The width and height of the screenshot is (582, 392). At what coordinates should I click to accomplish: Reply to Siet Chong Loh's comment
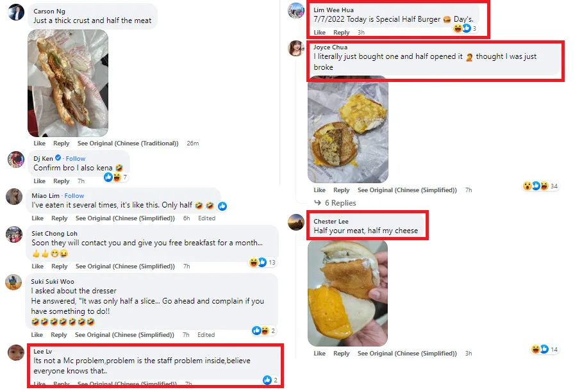(x=61, y=266)
